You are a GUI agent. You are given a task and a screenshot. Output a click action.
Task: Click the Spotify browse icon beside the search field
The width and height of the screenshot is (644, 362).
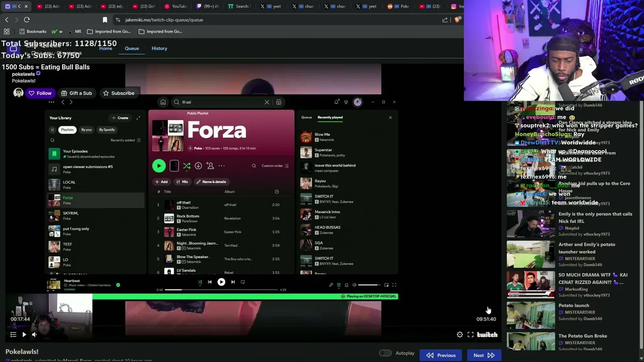pyautogui.click(x=279, y=102)
